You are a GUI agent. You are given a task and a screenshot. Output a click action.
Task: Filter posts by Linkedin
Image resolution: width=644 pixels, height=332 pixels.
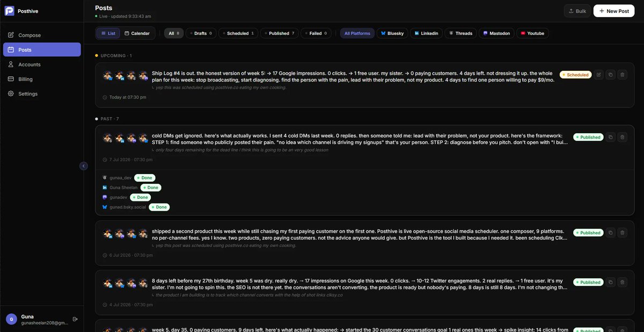point(427,33)
